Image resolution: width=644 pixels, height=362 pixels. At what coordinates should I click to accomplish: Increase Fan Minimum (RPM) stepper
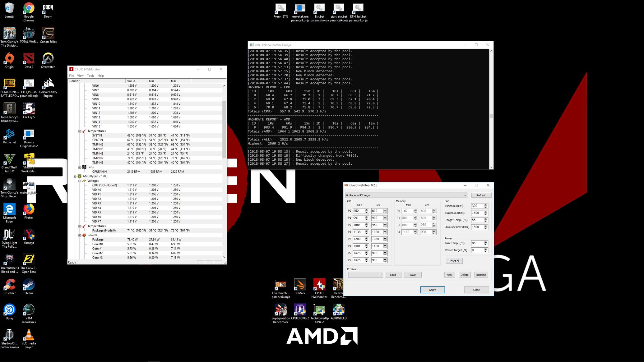tap(486, 205)
